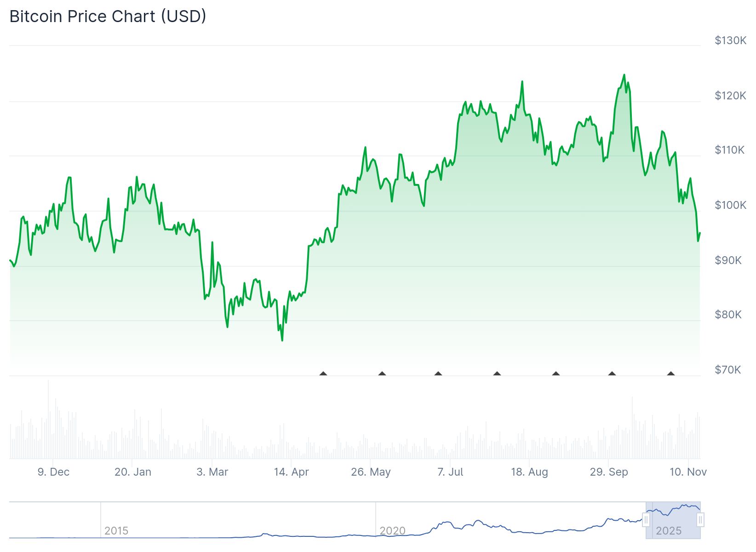Click the lowest trough of the price line
This screenshot has width=756, height=552.
pyautogui.click(x=282, y=340)
